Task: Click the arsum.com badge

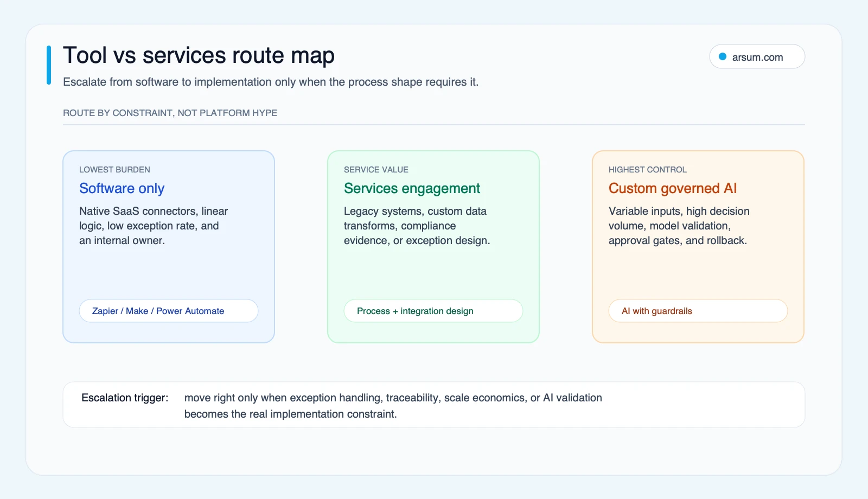Action: tap(757, 56)
